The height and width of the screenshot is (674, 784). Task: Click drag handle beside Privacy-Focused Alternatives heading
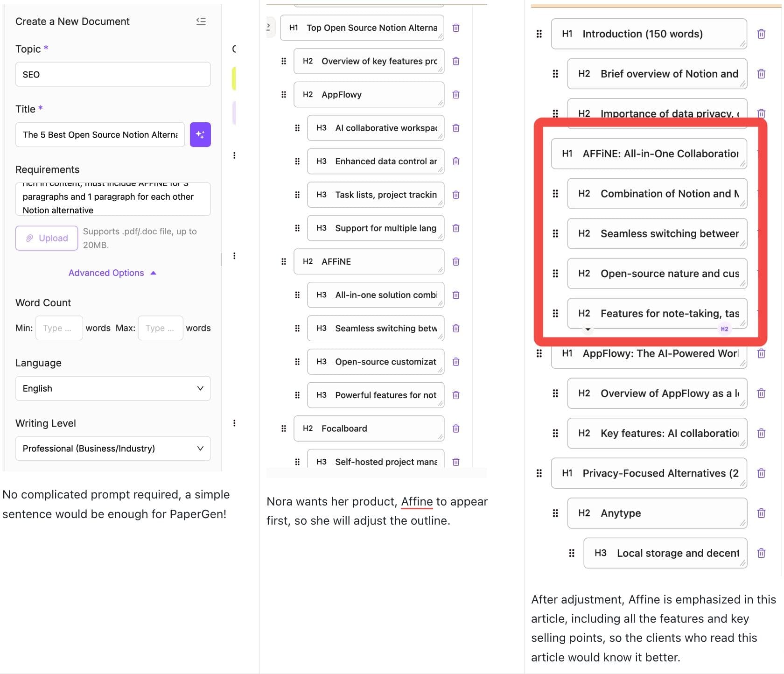click(x=539, y=473)
